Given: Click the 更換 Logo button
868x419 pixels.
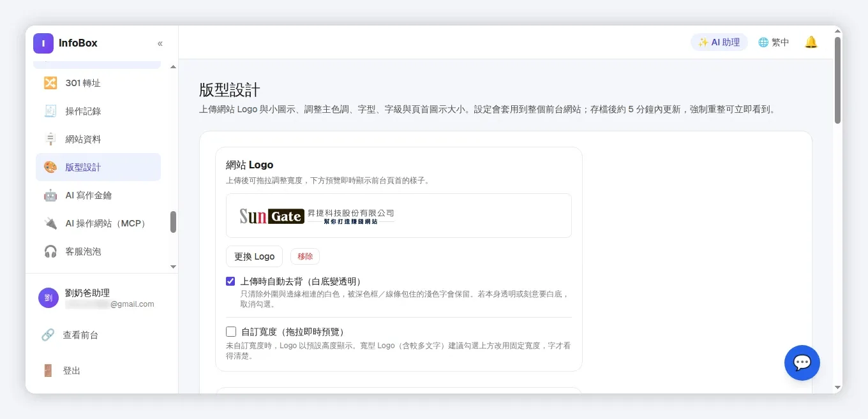Looking at the screenshot, I should [x=254, y=256].
